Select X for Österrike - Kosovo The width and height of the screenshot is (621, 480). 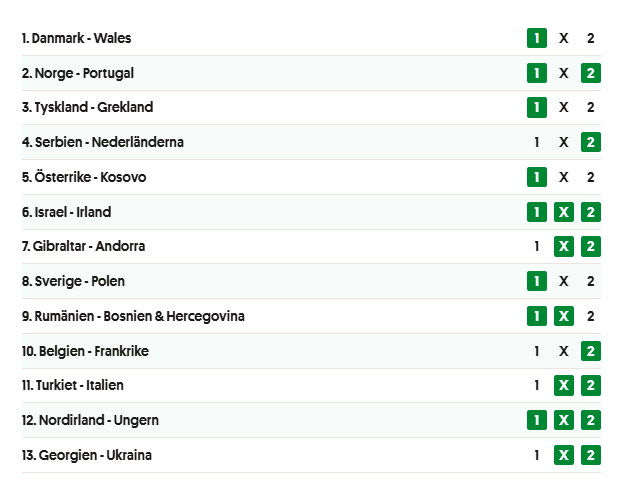click(x=564, y=177)
